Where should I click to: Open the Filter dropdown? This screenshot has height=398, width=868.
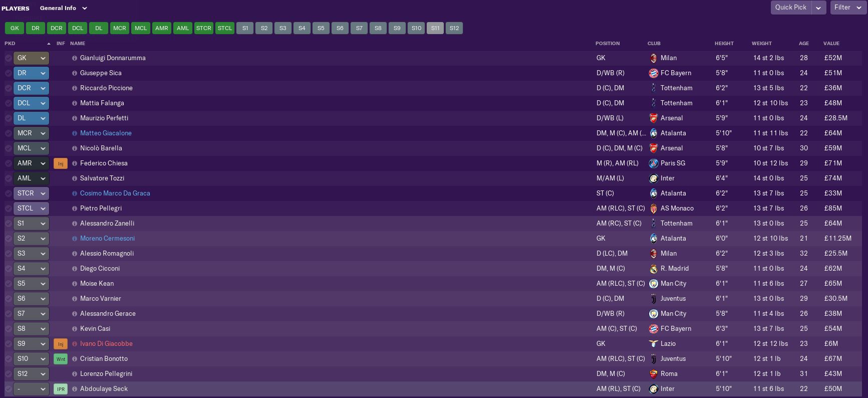point(847,8)
